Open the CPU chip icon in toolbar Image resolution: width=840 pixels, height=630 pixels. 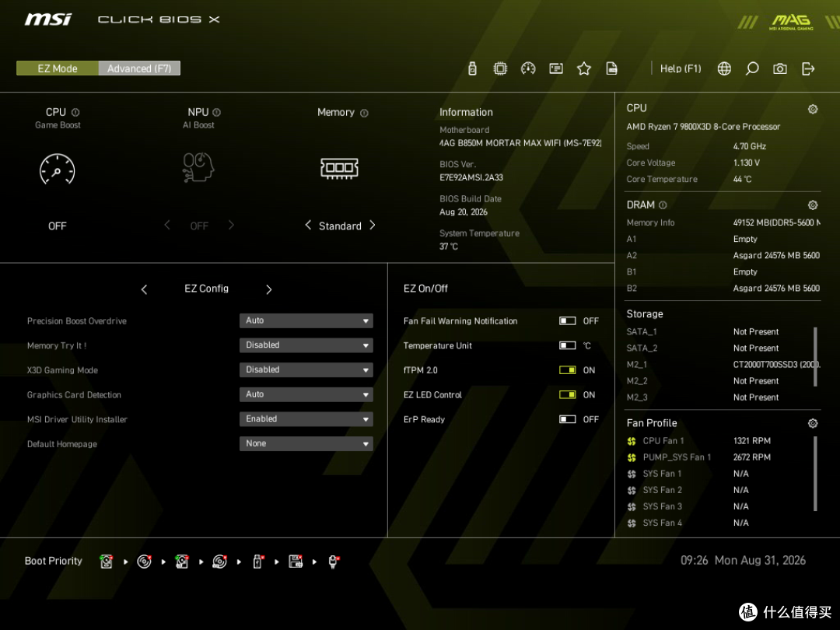click(500, 68)
